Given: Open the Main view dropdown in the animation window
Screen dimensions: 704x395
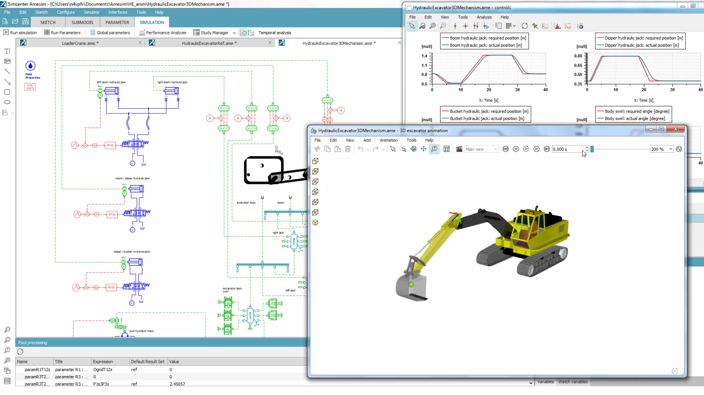Looking at the screenshot, I should tap(481, 149).
